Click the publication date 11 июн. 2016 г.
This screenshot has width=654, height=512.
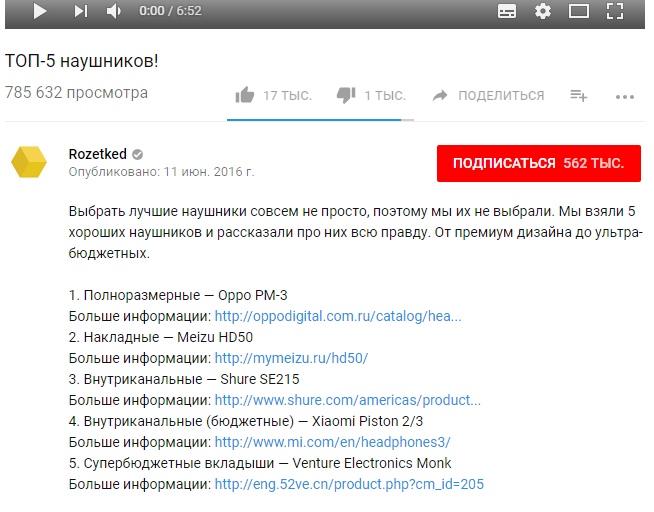point(209,172)
